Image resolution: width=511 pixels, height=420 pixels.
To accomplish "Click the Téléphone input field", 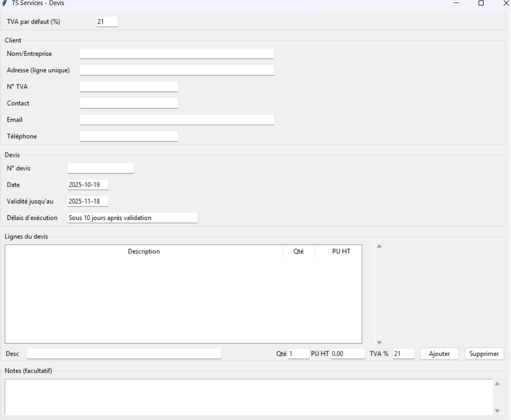I will coord(128,136).
